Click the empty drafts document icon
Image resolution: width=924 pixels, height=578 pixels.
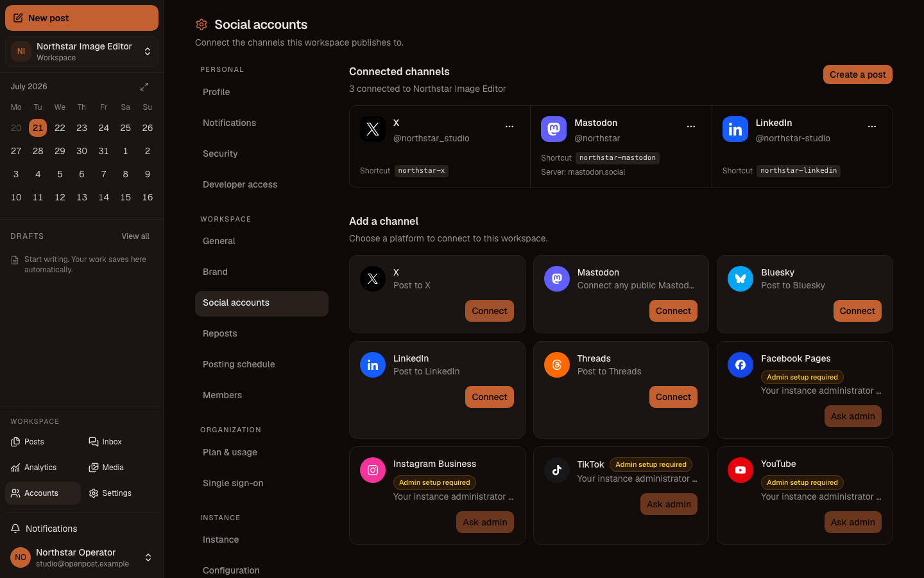(x=15, y=260)
